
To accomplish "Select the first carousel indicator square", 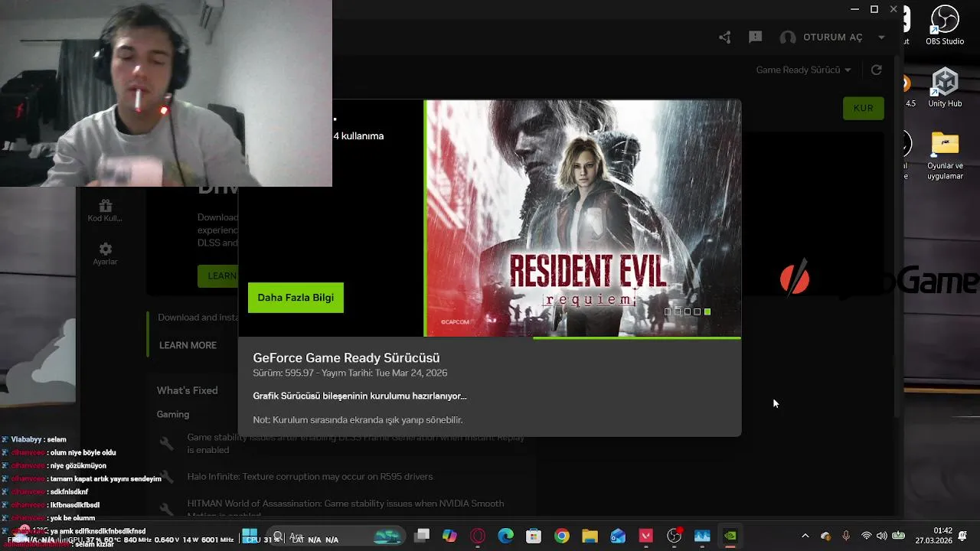I will click(668, 311).
